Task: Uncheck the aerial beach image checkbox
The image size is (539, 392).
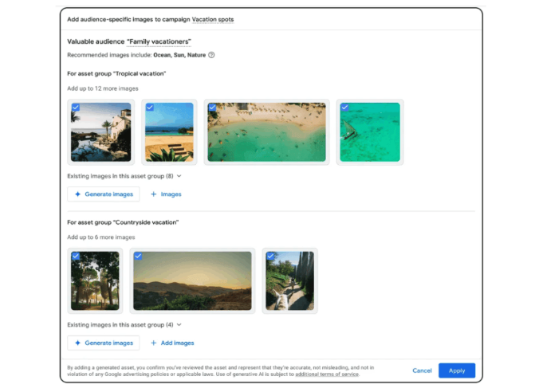Action: click(x=212, y=108)
